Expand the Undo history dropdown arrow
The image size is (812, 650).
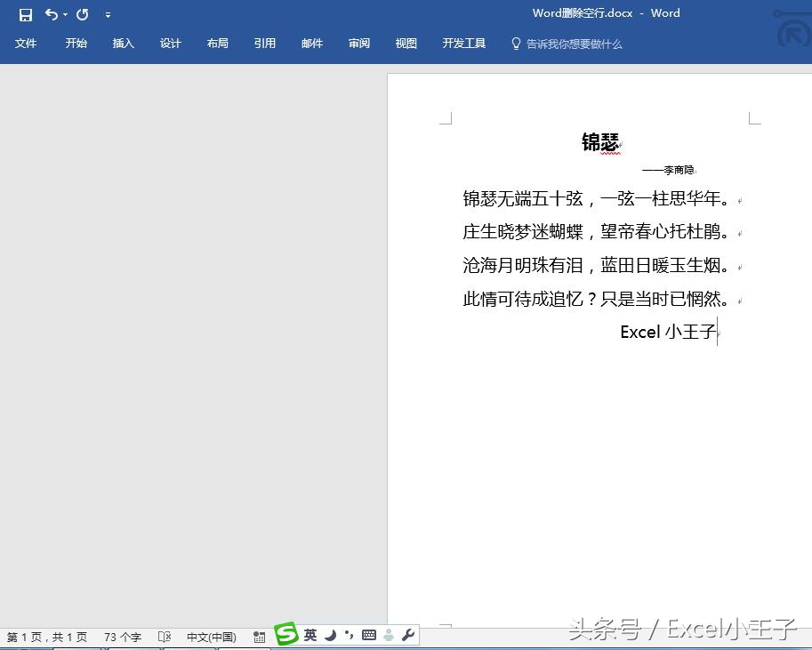point(65,14)
